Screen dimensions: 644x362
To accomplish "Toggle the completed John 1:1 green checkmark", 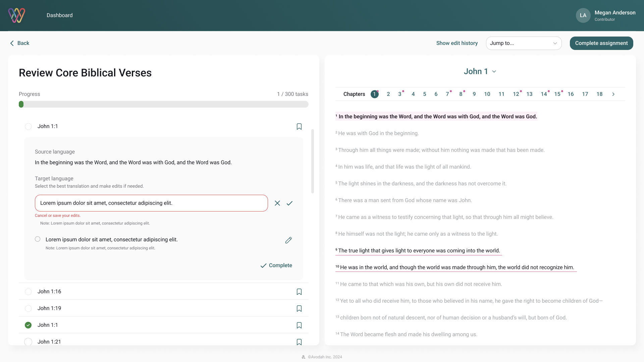I will (28, 325).
